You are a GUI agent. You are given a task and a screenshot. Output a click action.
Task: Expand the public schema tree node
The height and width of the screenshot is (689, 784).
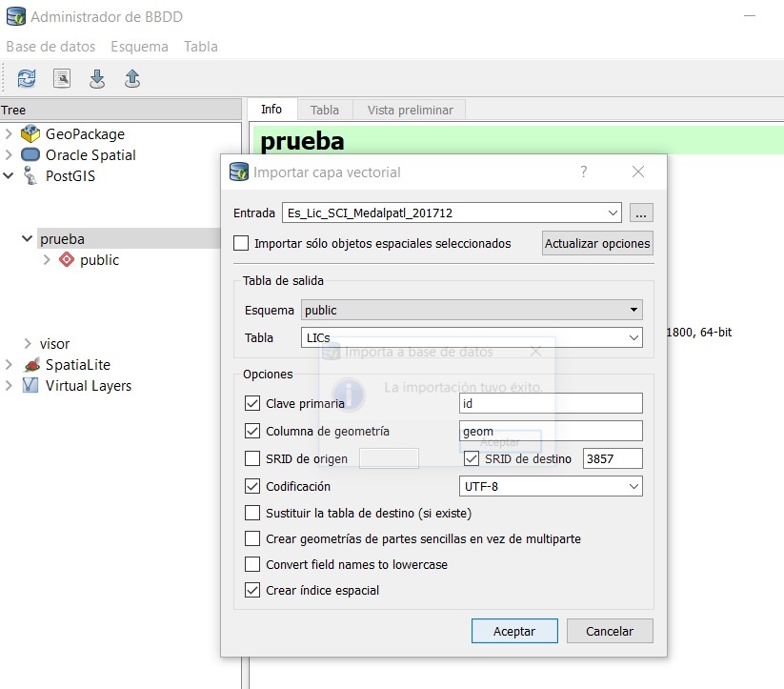pos(47,260)
